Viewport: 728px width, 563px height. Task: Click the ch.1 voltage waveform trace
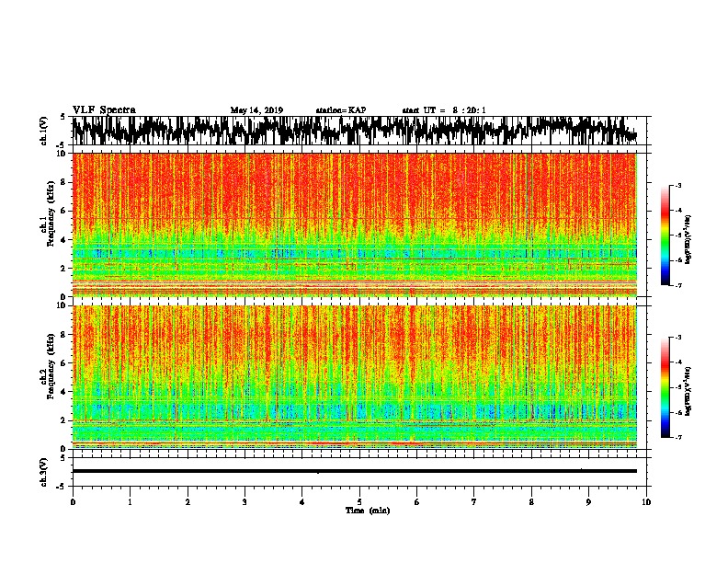point(354,131)
